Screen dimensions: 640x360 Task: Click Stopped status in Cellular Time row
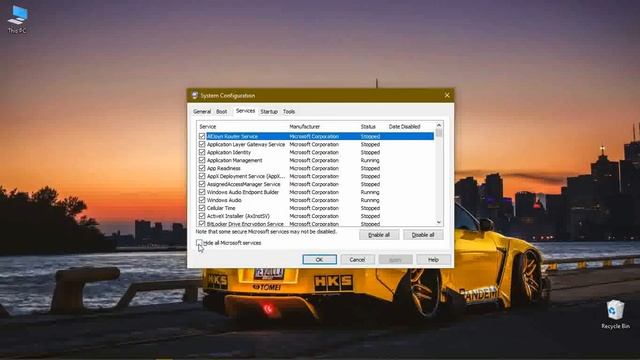370,208
